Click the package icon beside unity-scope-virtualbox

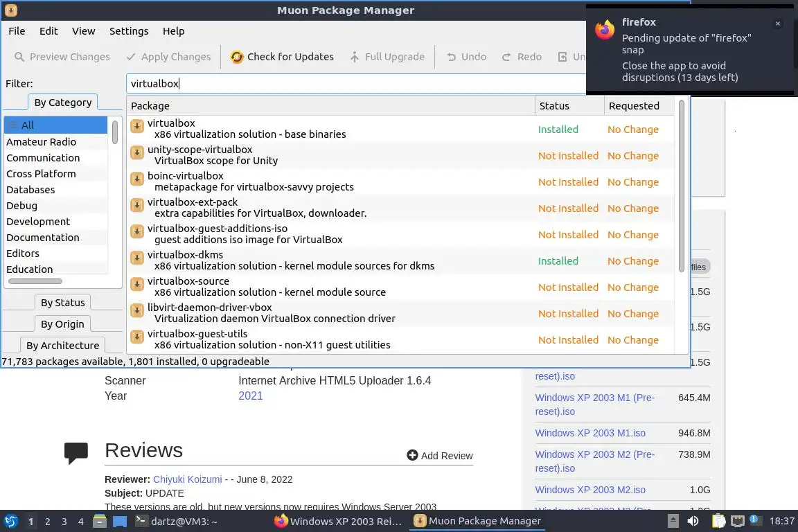pyautogui.click(x=137, y=152)
